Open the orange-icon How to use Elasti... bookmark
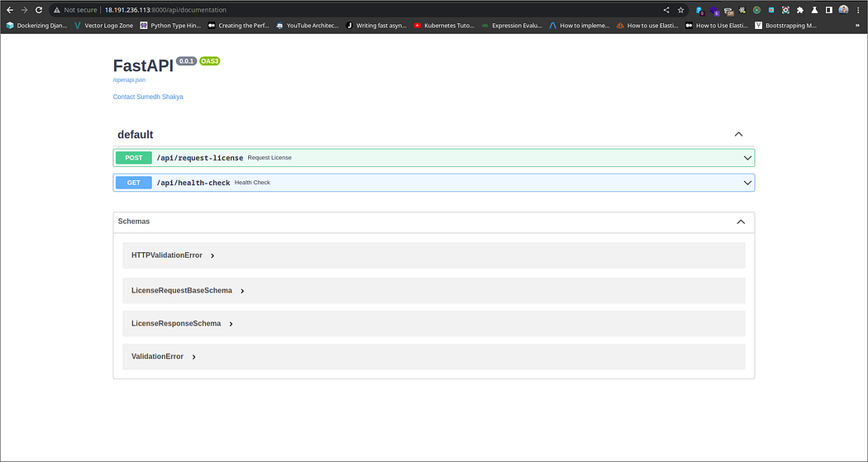The image size is (868, 462). click(x=647, y=26)
